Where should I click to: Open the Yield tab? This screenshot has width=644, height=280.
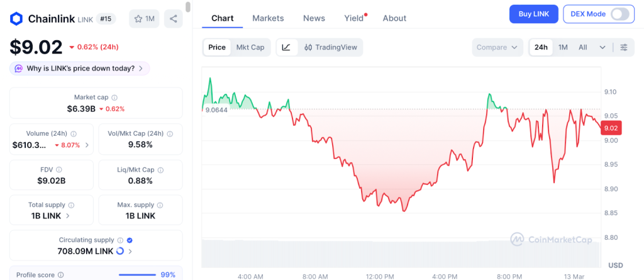click(x=354, y=18)
